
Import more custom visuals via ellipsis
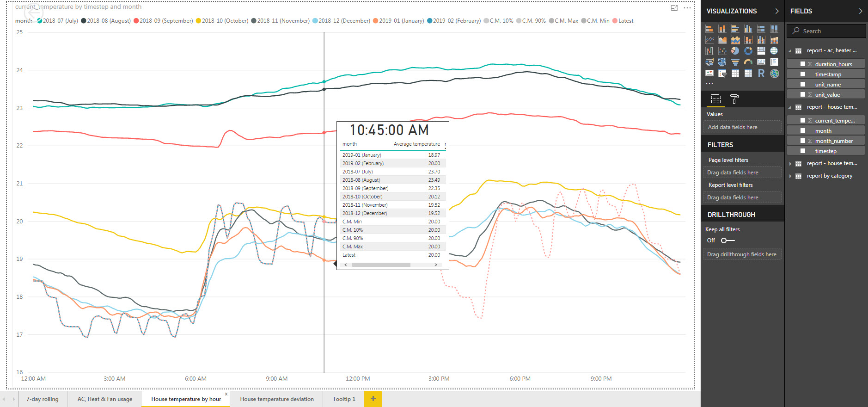tap(709, 84)
